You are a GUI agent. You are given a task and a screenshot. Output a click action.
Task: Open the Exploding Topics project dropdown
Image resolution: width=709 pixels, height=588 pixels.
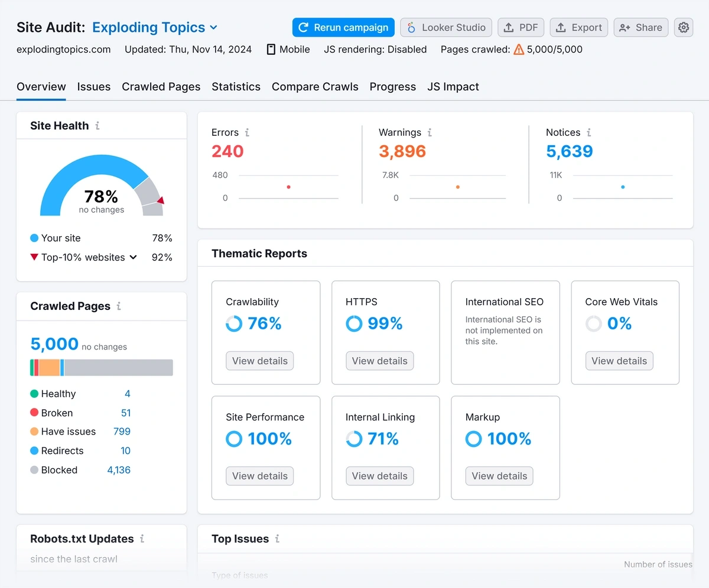155,28
